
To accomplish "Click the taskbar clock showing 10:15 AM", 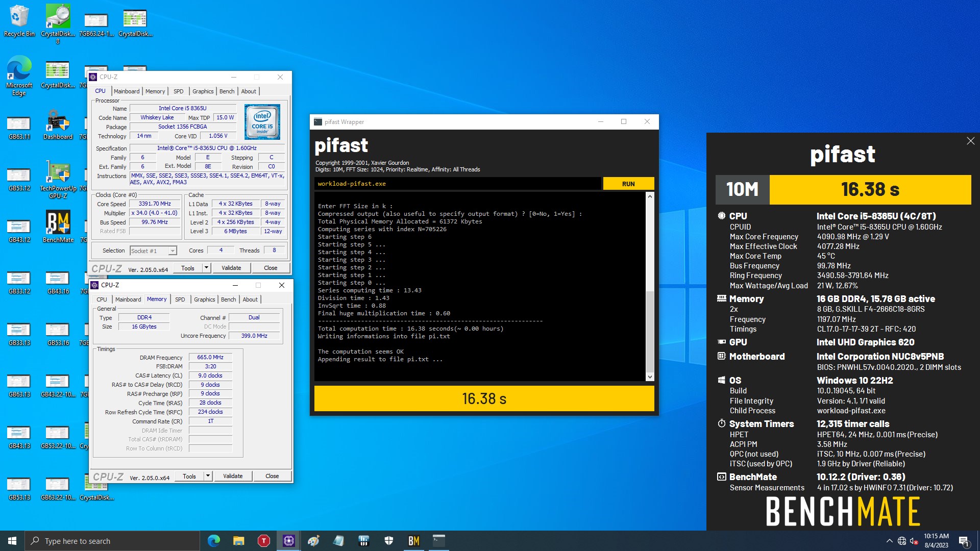I will [x=936, y=541].
